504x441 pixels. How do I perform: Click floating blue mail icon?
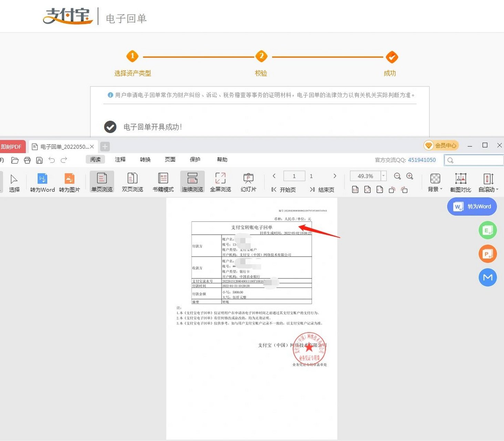pyautogui.click(x=488, y=277)
